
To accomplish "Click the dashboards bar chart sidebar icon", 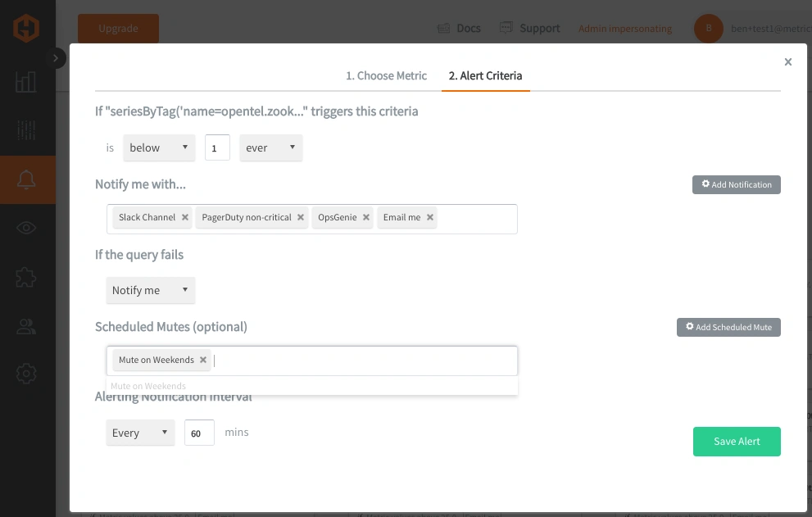I will 26,81.
